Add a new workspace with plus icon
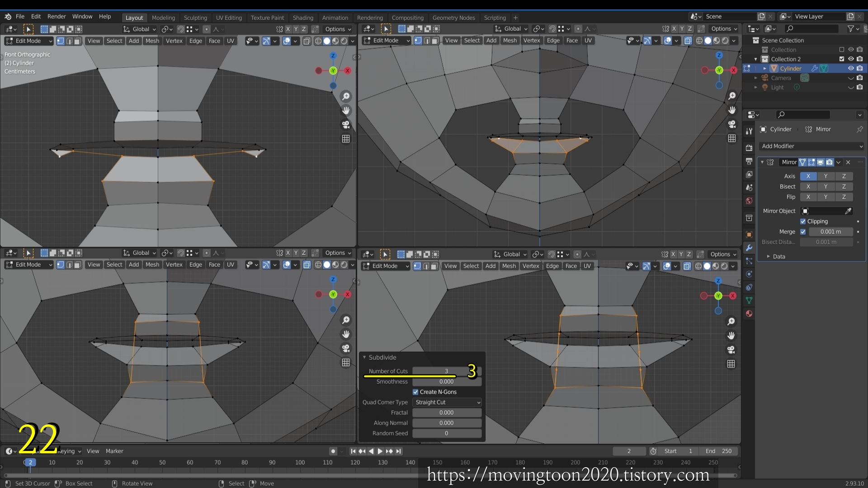868x488 pixels. coord(515,18)
